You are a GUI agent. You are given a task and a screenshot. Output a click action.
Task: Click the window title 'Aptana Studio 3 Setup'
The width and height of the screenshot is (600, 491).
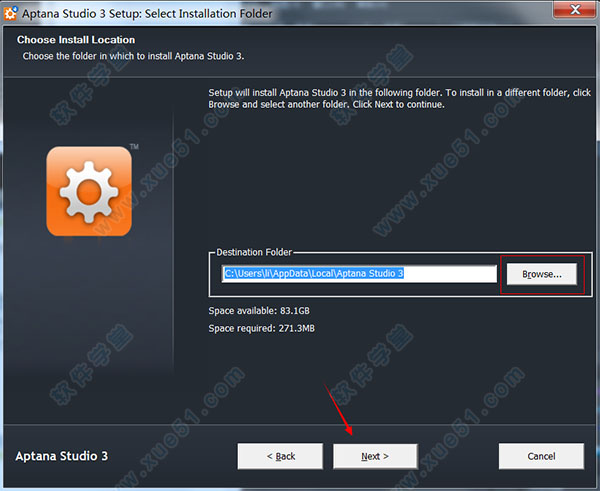pos(147,14)
